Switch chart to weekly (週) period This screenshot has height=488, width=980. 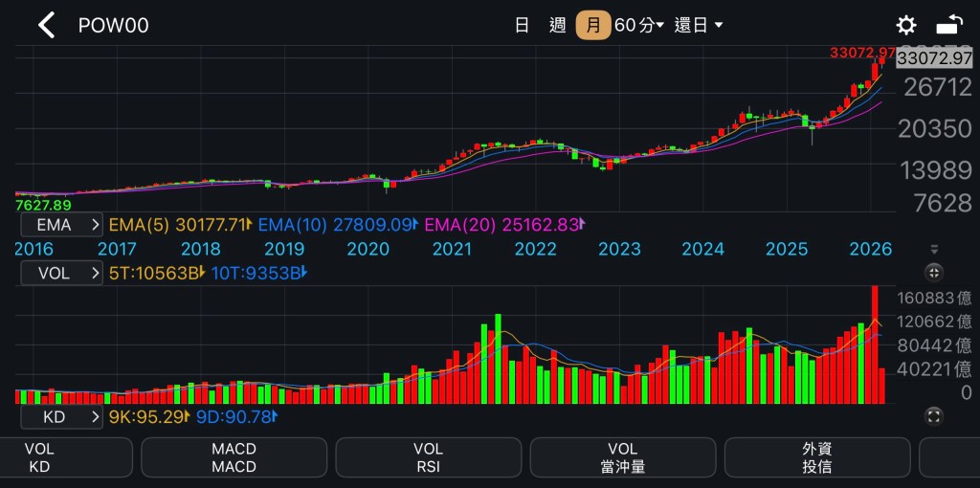tap(558, 26)
